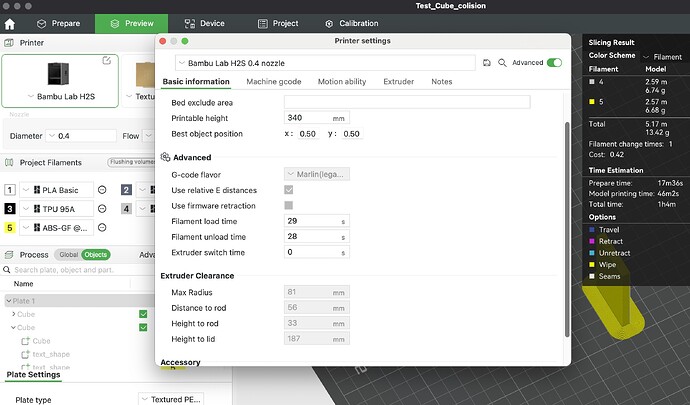The width and height of the screenshot is (690, 405).
Task: Click the edit icon on Bambu Lab H2S card
Action: (106, 60)
